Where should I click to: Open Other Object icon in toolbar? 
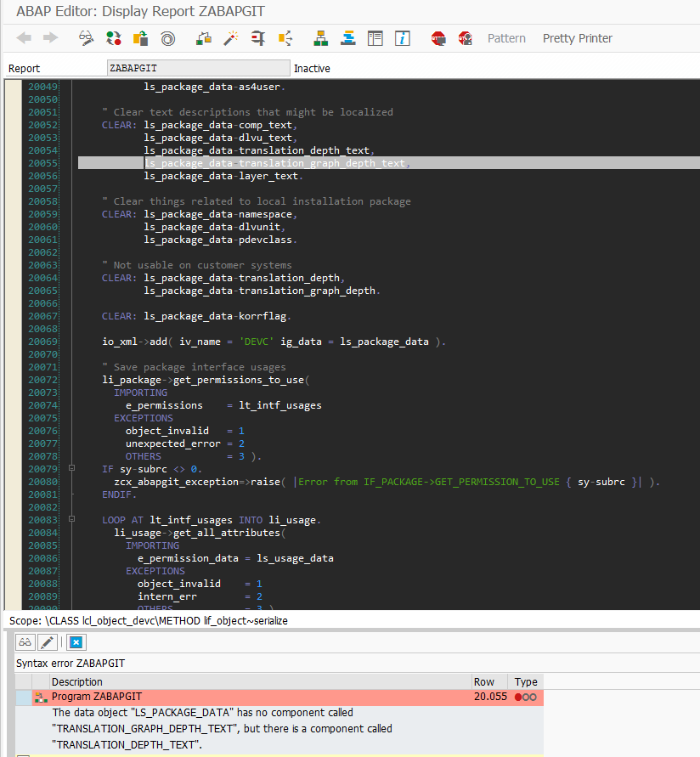click(x=140, y=38)
